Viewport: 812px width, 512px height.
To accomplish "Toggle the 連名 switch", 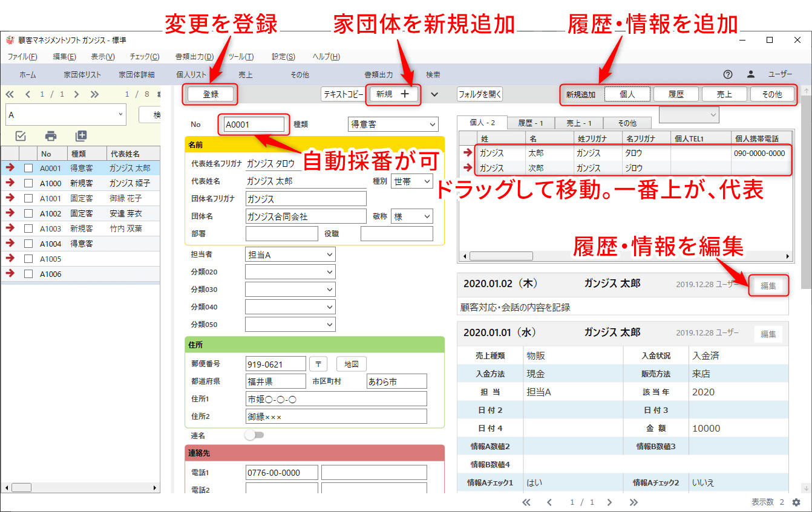I will pyautogui.click(x=254, y=435).
